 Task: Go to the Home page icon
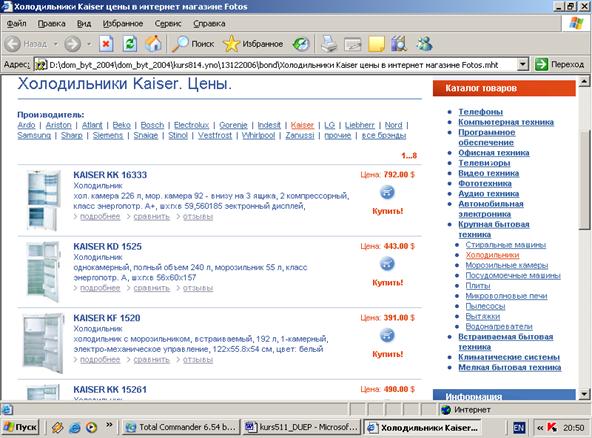point(153,44)
